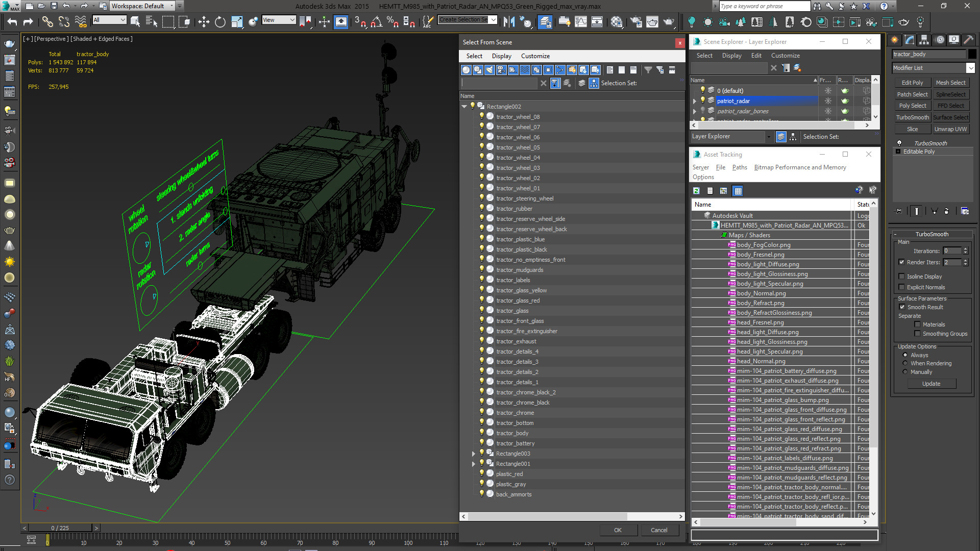
Task: Click OK in Select From Scene dialog
Action: point(618,530)
